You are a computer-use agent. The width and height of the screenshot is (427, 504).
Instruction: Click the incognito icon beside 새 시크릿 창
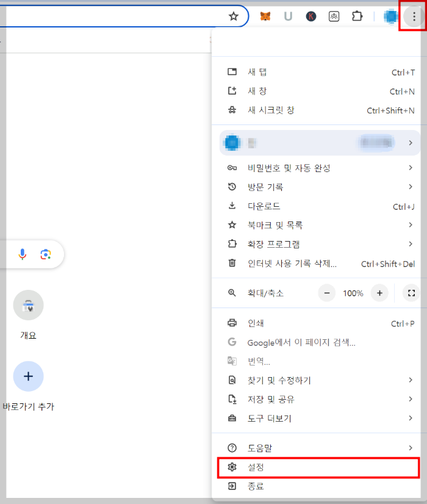[x=232, y=110]
